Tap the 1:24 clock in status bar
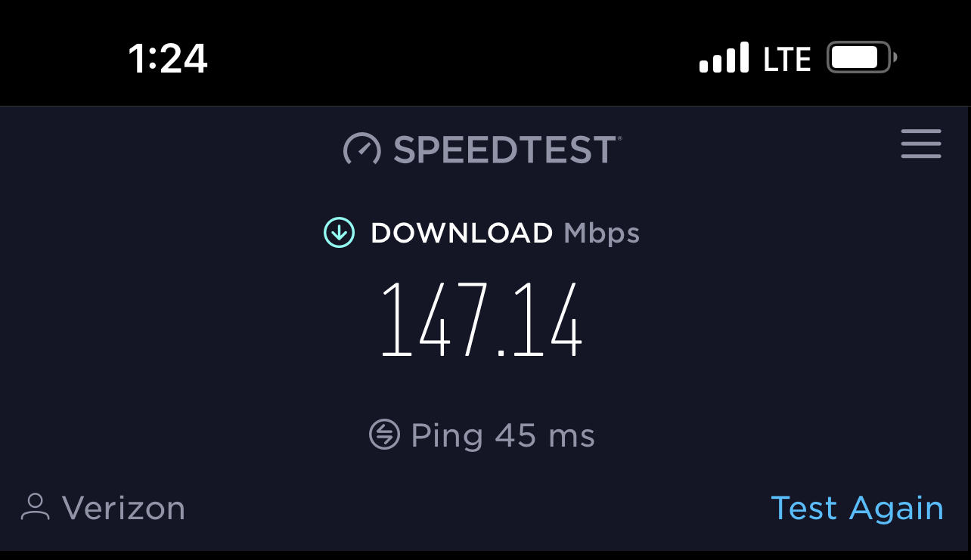The width and height of the screenshot is (971, 560). click(168, 58)
